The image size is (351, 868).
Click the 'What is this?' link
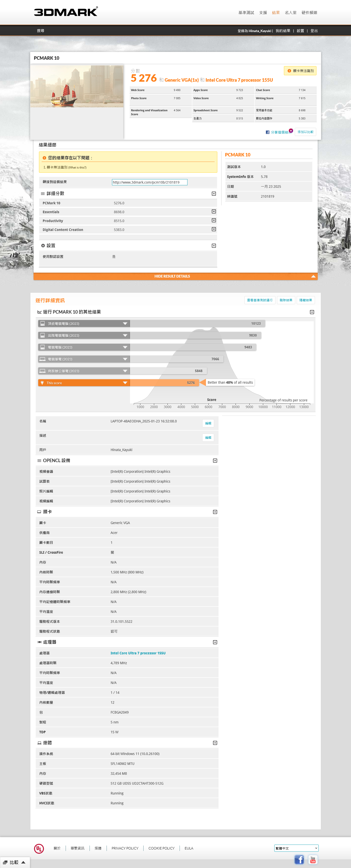tap(77, 168)
